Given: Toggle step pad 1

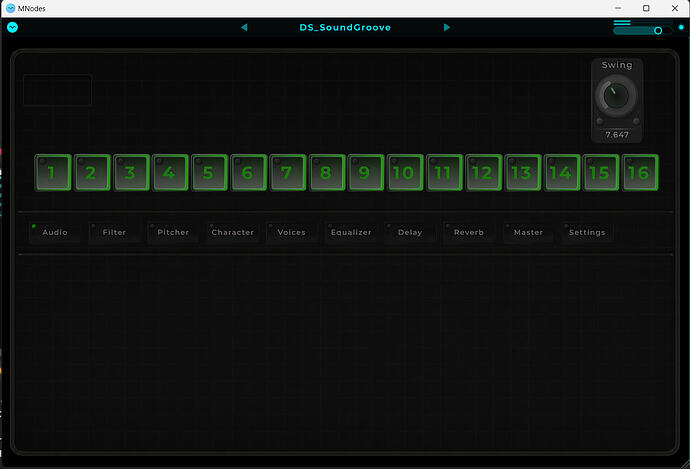Looking at the screenshot, I should click(x=53, y=172).
